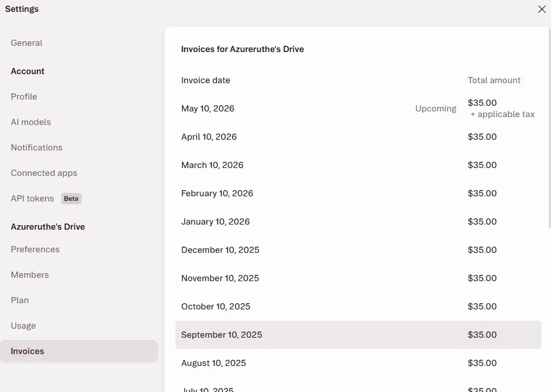Close the Settings dialog with X icon
Image resolution: width=551 pixels, height=392 pixels.
coord(541,9)
